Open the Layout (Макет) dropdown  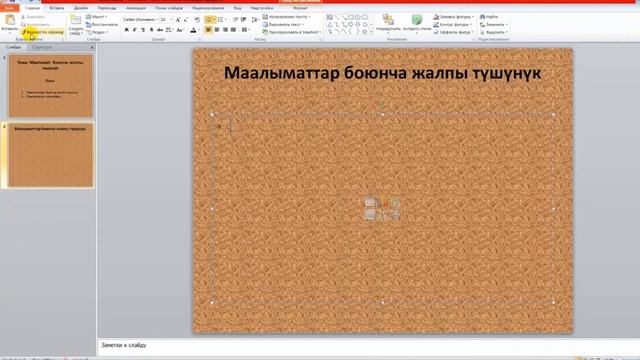coord(97,17)
